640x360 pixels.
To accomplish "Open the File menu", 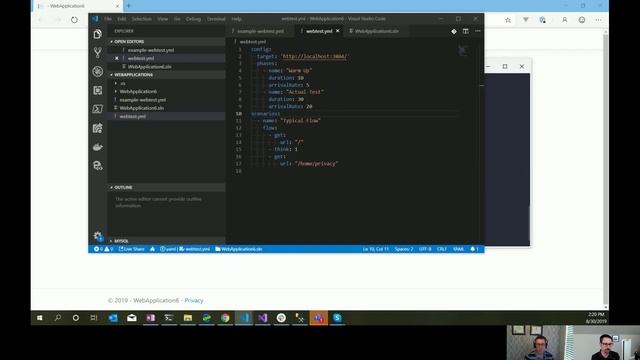I will tap(108, 19).
